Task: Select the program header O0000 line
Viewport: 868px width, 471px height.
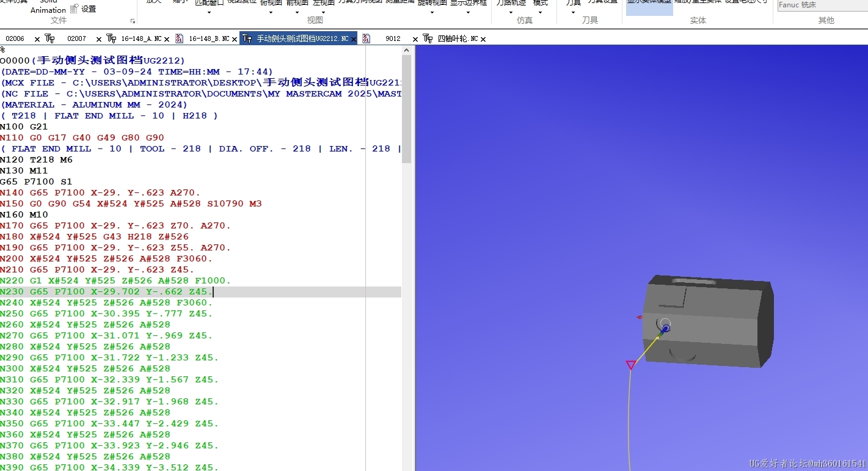Action: pos(92,60)
